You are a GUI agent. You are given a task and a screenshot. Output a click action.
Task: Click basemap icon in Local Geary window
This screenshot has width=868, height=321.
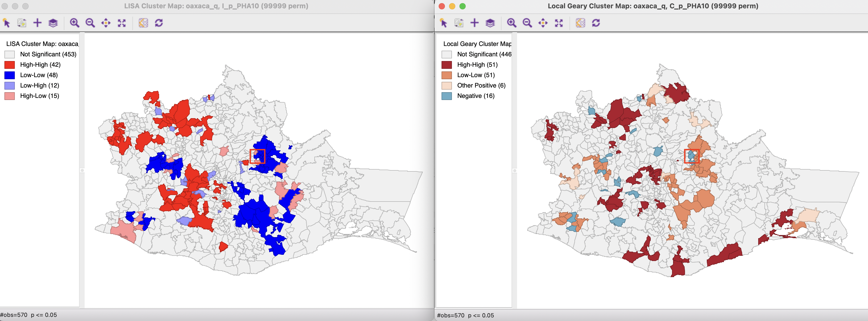click(x=580, y=23)
